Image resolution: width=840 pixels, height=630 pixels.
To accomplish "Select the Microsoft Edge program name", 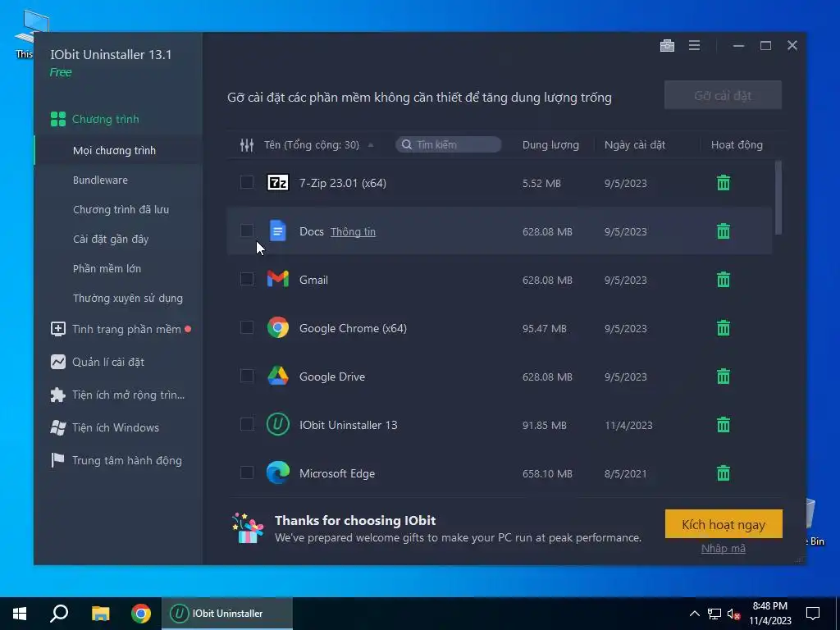I will (337, 473).
